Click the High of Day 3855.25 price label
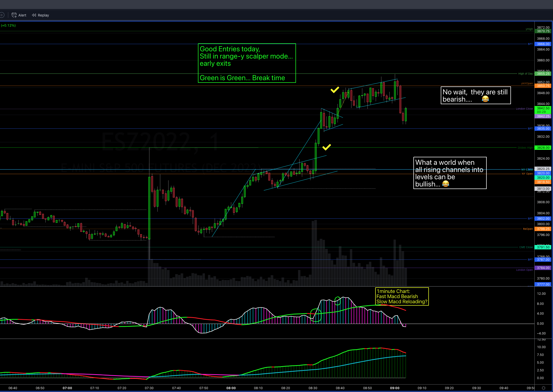The height and width of the screenshot is (392, 553). tap(543, 74)
